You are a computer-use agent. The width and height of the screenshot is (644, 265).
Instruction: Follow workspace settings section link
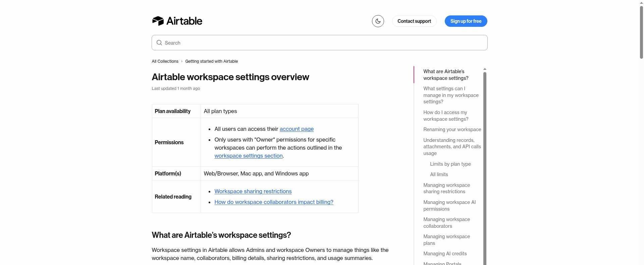[x=249, y=156]
